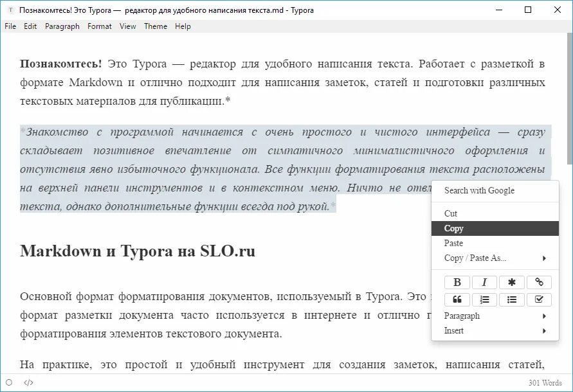Expand the Paragraph context submenu
Viewport: 573px width, 392px height.
[x=495, y=316]
